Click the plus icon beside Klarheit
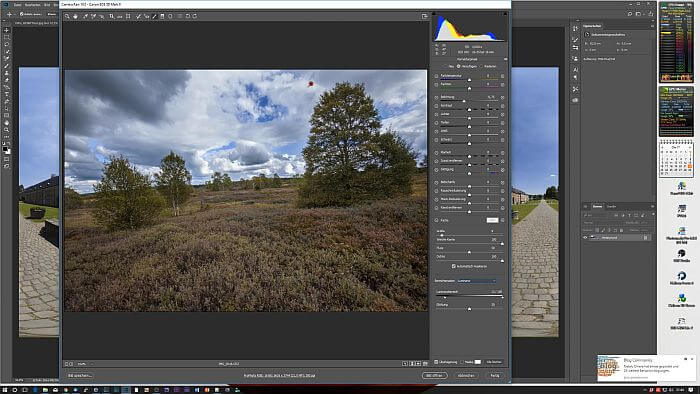Screen dimensions: 700x394 [502, 153]
